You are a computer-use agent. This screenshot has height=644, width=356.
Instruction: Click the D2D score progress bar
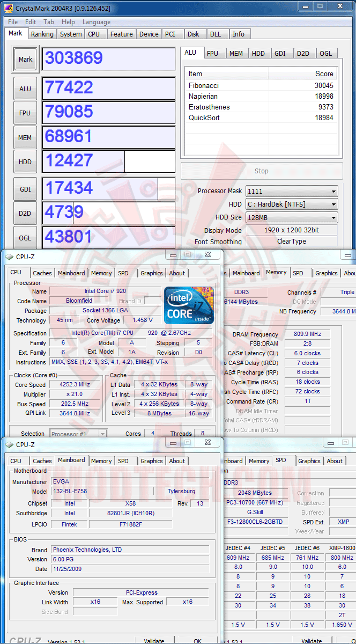tap(108, 213)
